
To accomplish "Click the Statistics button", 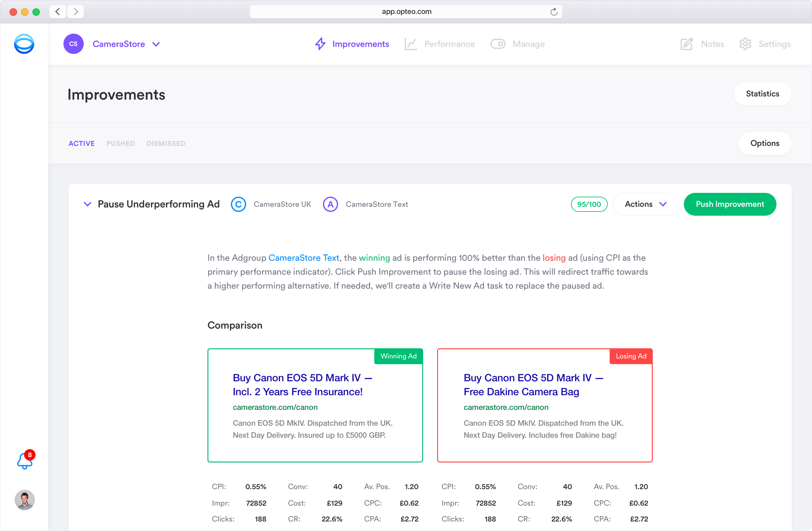I will pyautogui.click(x=763, y=94).
